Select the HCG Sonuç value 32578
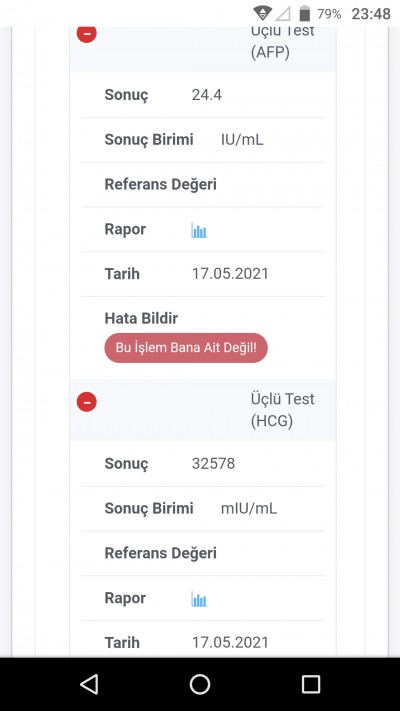The height and width of the screenshot is (711, 400). (x=213, y=463)
